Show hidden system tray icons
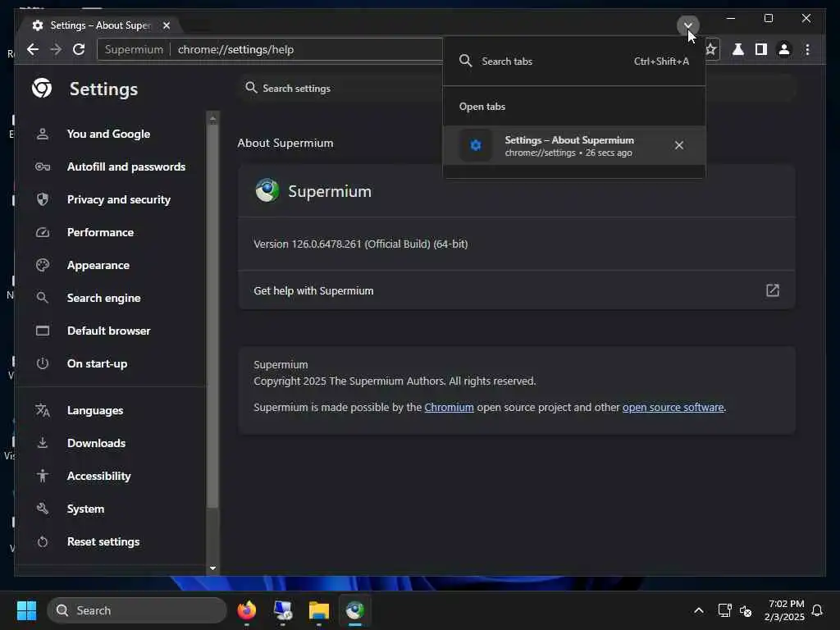 tap(699, 610)
